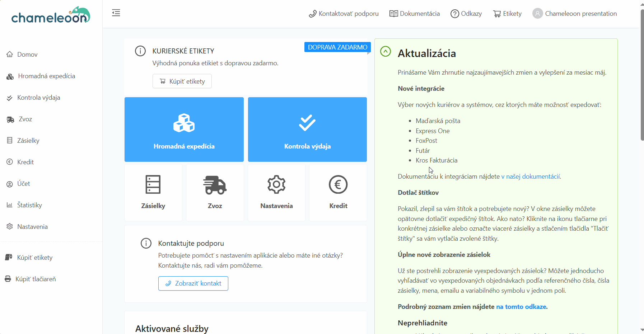
Task: Open the blue Kontrola výdaja tile
Action: 307,130
